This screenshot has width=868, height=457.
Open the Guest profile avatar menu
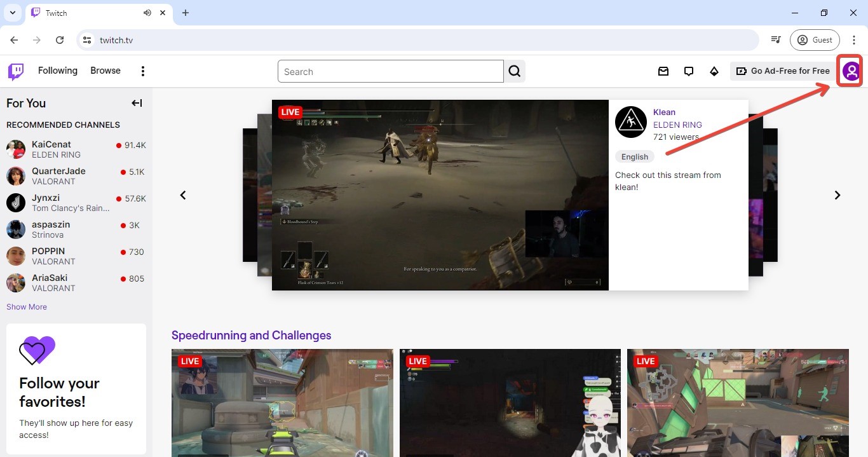[850, 71]
